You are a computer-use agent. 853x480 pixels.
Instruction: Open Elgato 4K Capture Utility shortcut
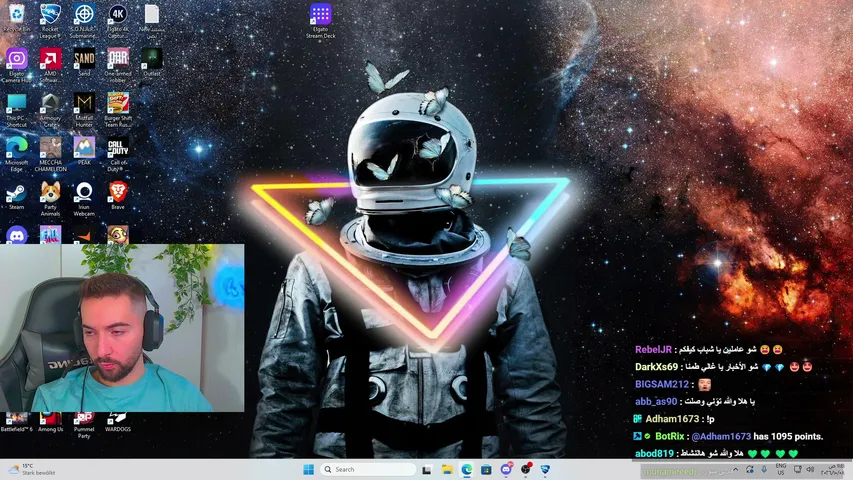point(118,21)
